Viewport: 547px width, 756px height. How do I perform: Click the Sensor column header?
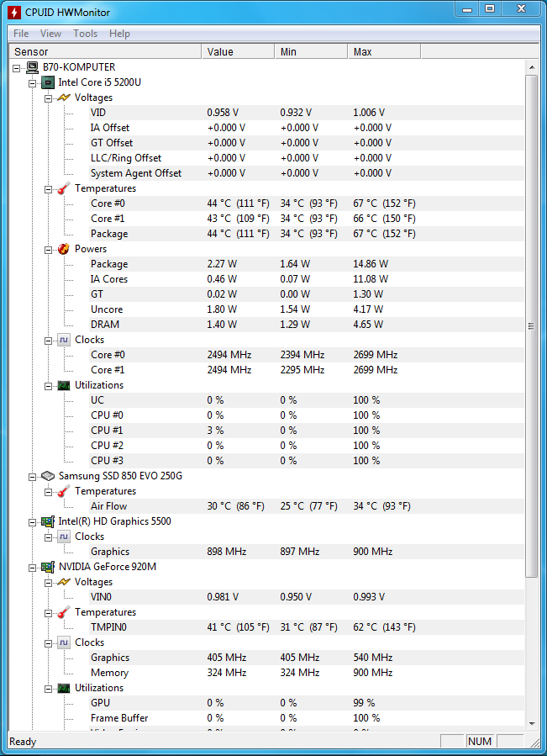click(105, 51)
